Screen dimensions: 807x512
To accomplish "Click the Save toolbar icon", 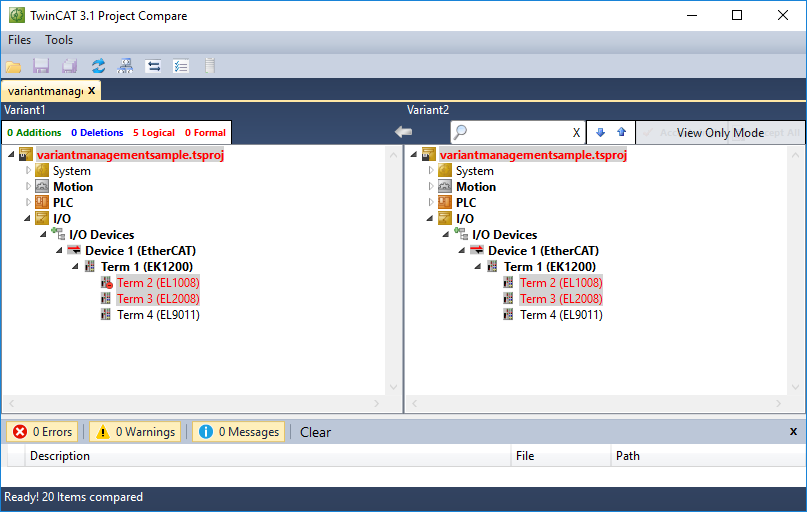I will pyautogui.click(x=41, y=66).
